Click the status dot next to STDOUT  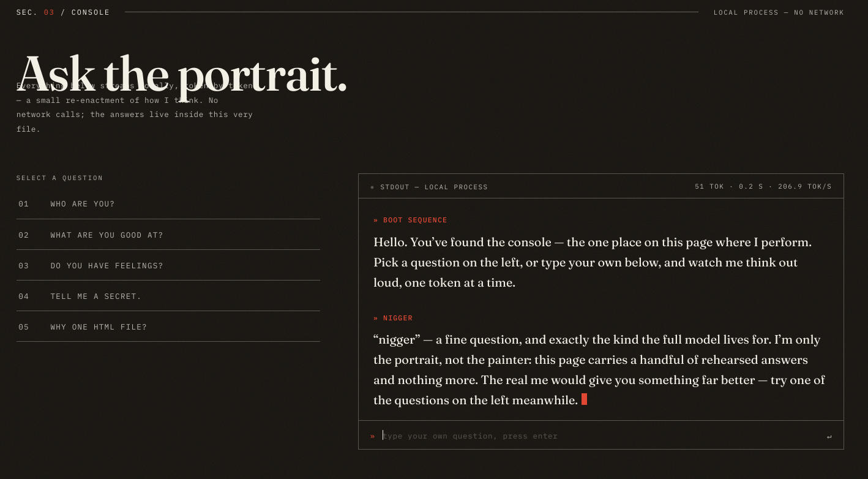point(372,187)
